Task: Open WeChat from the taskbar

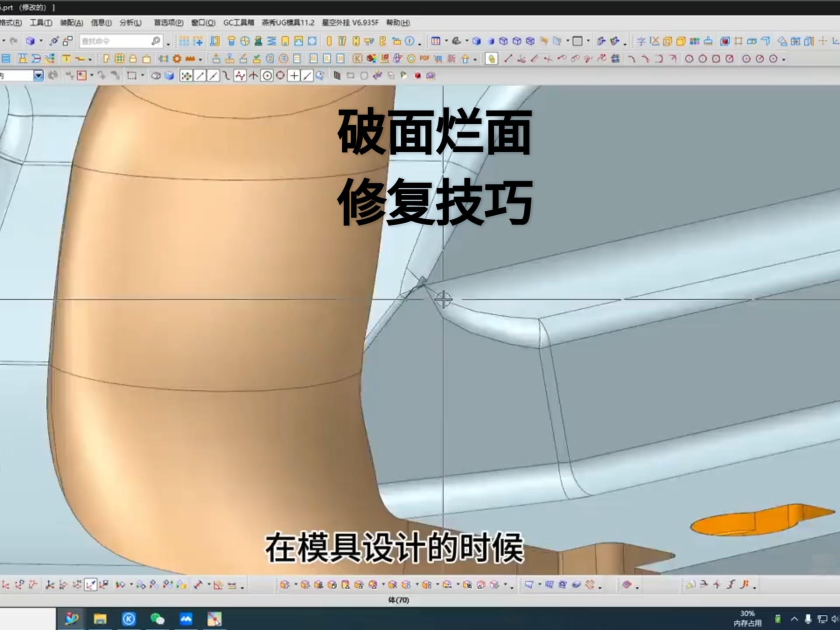Action: 157,619
